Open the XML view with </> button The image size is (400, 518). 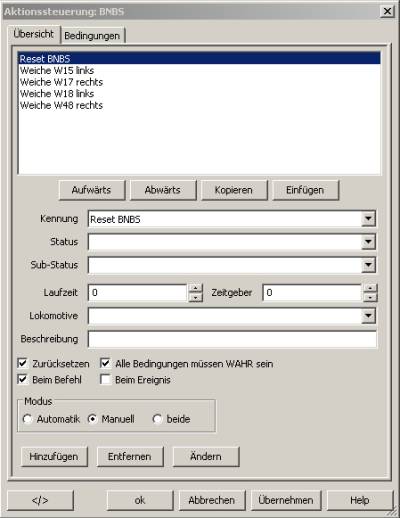pos(40,500)
